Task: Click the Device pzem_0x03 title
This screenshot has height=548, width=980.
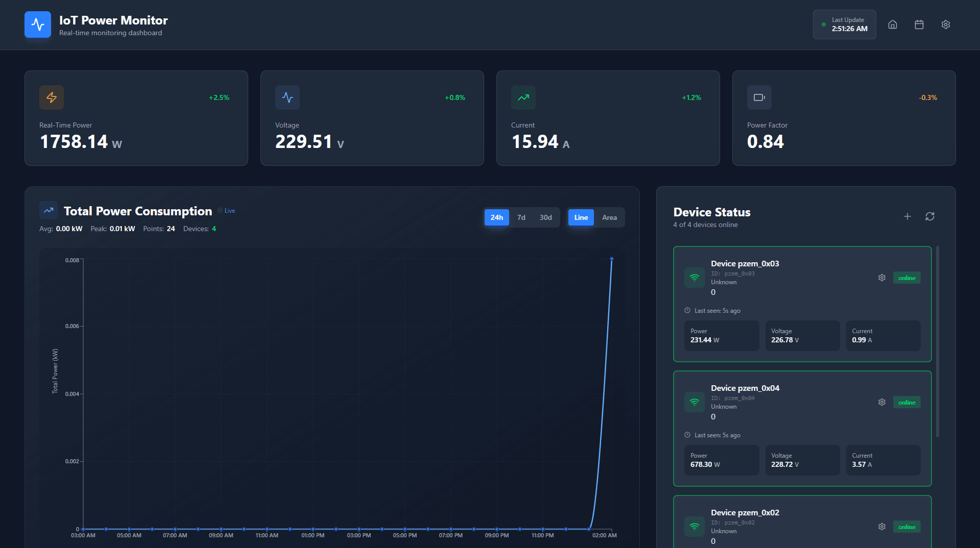Action: click(x=745, y=263)
